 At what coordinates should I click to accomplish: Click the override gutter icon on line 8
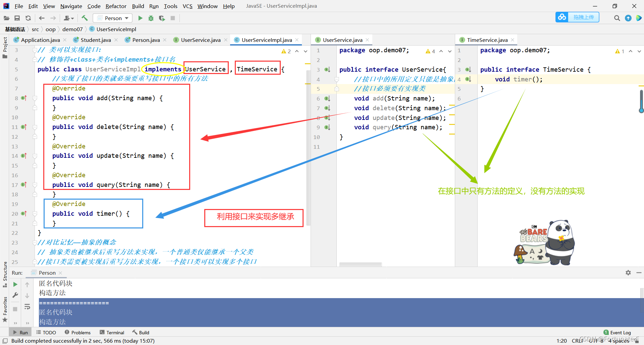[24, 98]
